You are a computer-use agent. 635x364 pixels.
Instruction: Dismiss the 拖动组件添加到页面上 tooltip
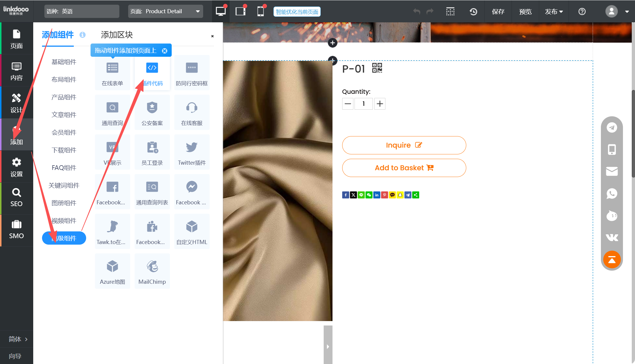165,51
